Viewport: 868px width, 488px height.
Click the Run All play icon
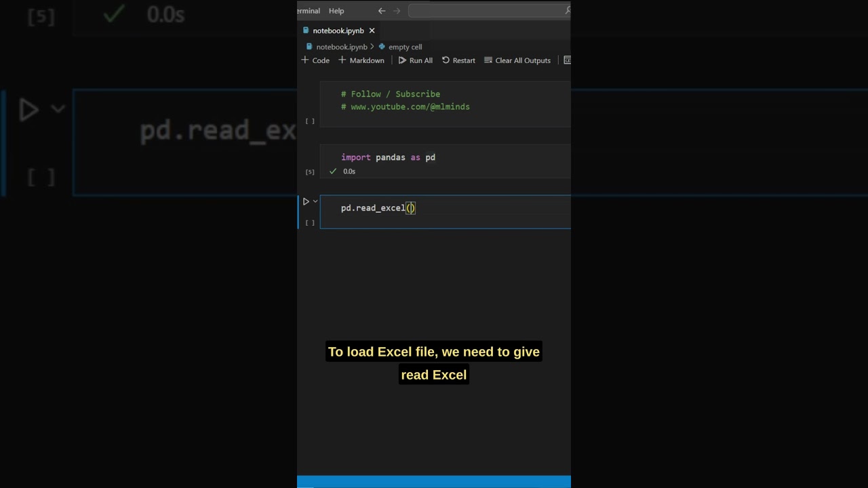tap(402, 60)
